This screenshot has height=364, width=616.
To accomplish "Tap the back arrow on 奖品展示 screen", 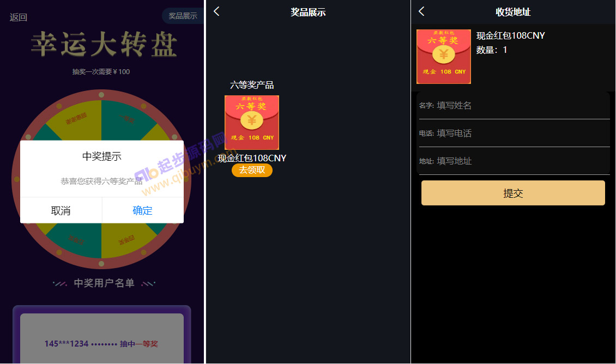I will pyautogui.click(x=216, y=11).
